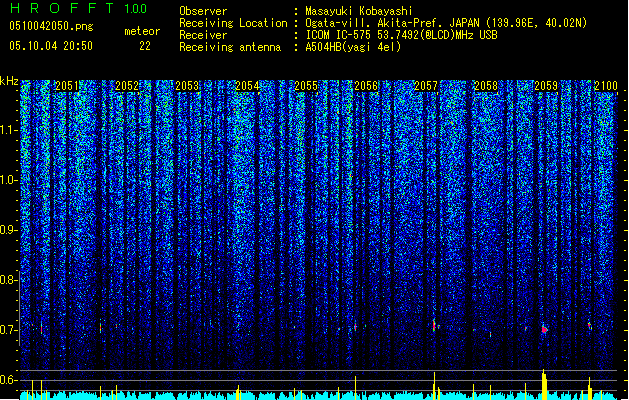Click the receiver ICOM IC-575 frequency text
This screenshot has width=629, height=400.
point(401,35)
